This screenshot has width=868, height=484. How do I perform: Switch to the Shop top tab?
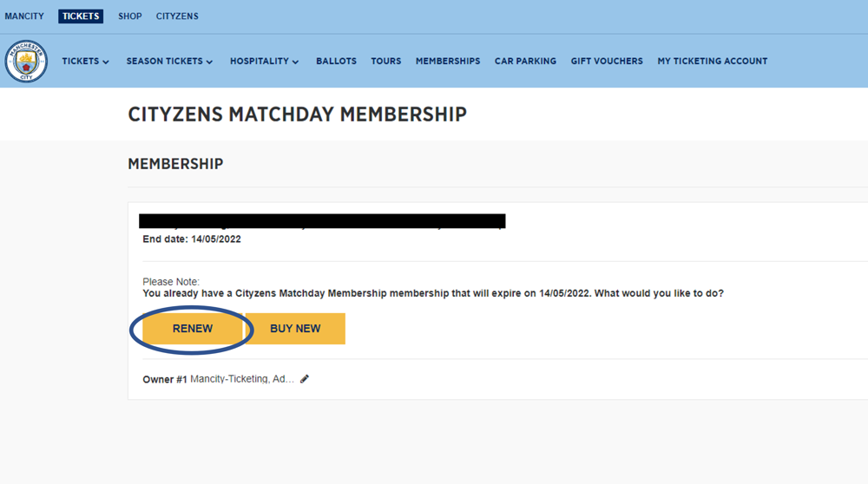pyautogui.click(x=130, y=16)
